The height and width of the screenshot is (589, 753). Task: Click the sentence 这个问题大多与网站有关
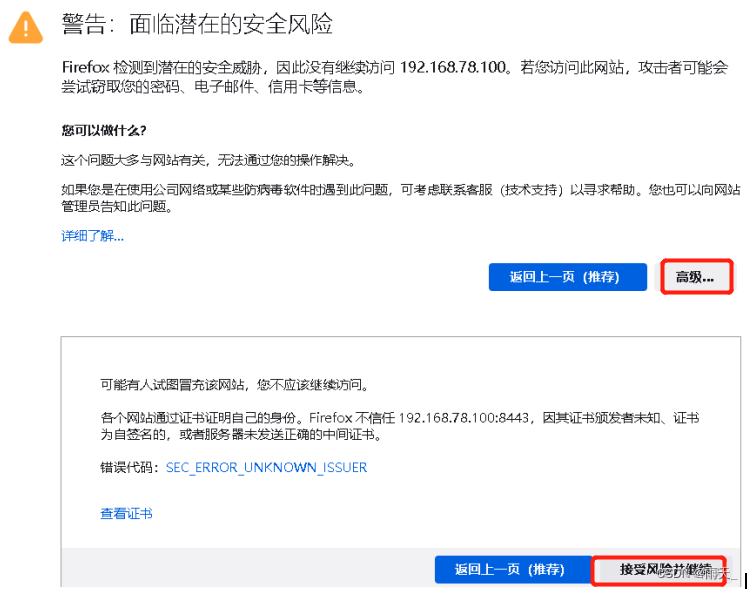click(x=133, y=160)
